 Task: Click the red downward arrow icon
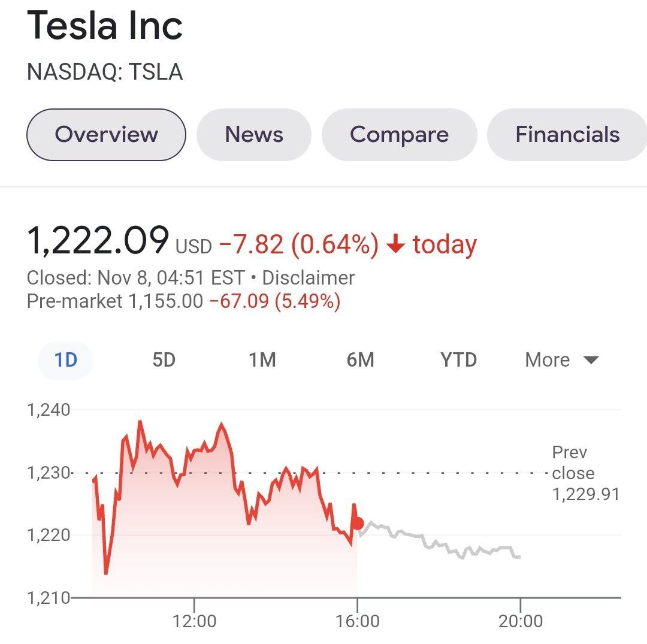[x=397, y=243]
